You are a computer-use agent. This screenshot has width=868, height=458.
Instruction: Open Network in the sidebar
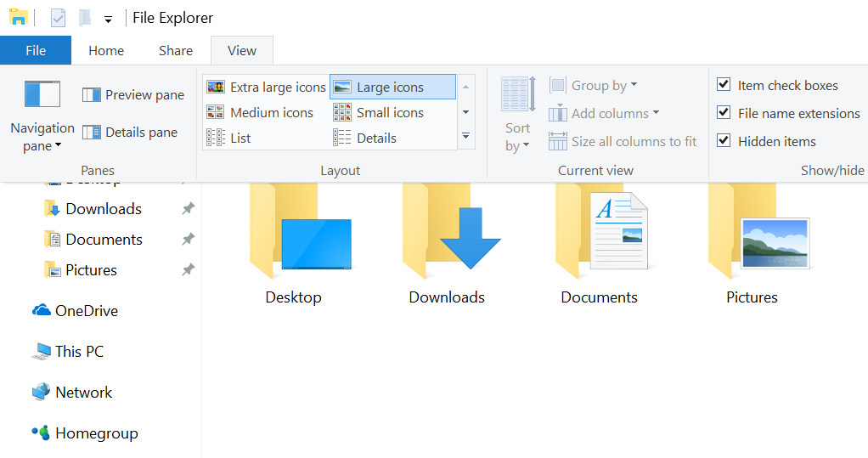72,392
